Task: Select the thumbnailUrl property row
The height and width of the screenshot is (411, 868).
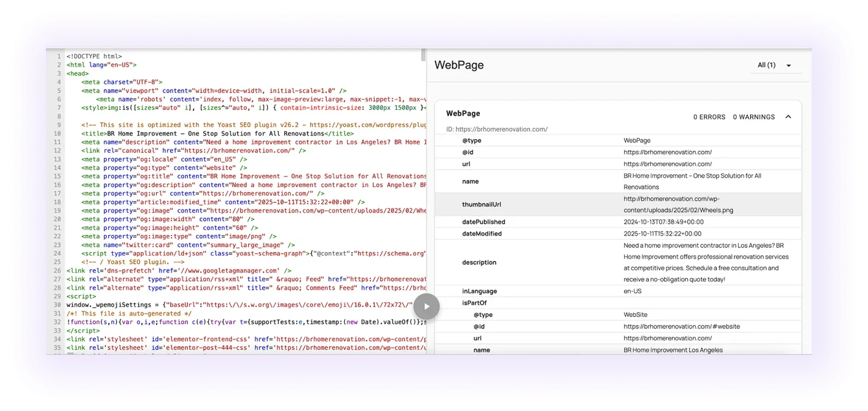Action: 618,204
